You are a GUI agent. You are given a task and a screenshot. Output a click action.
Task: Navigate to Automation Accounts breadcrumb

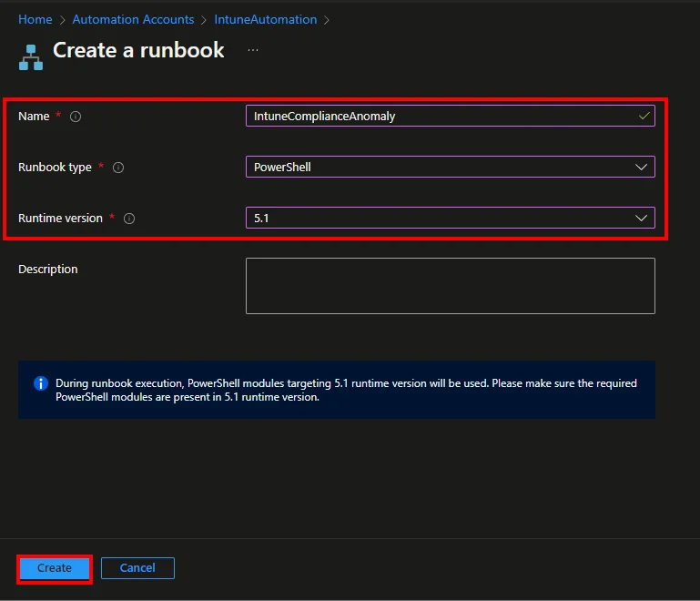coord(133,20)
